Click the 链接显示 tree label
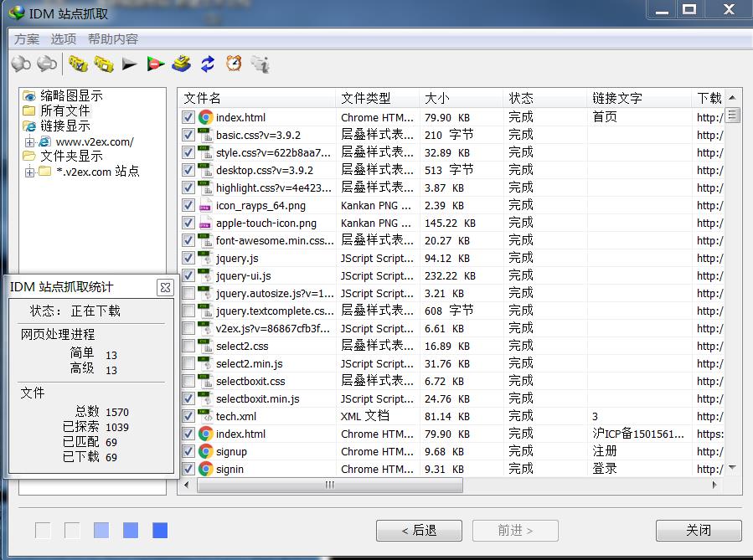Screen dimensions: 753x560 [65, 126]
